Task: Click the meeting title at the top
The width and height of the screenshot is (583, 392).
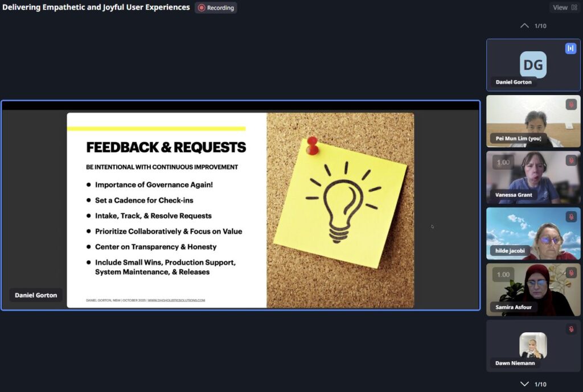Action: 96,7
